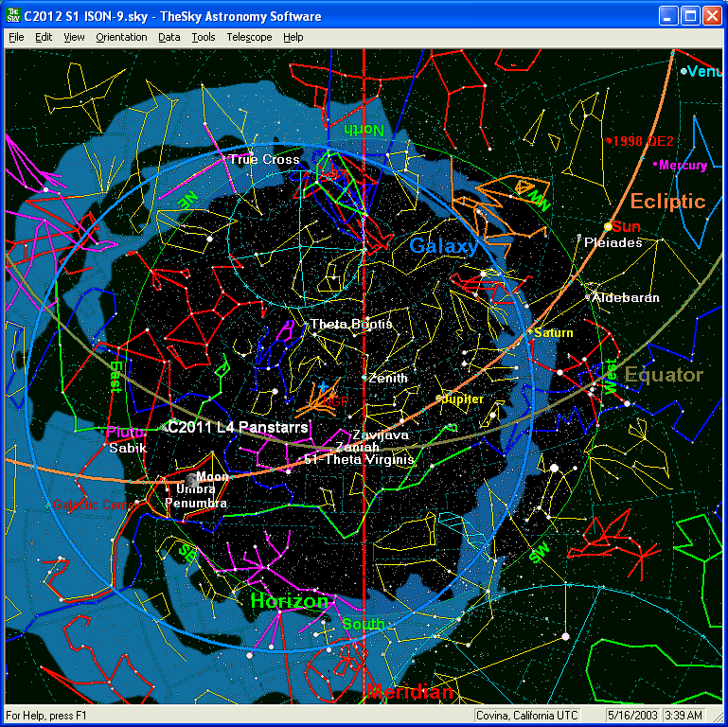Open the Tools menu

(x=203, y=37)
